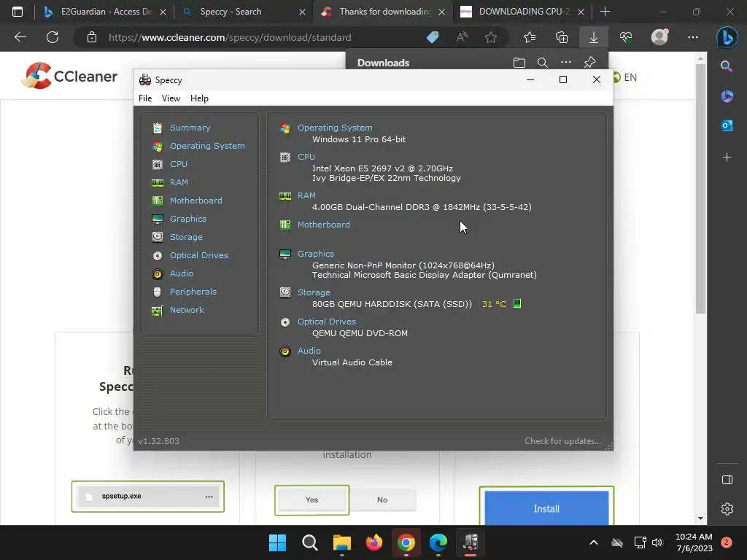Select the Motherboard icon in sidebar
The height and width of the screenshot is (560, 747).
(x=158, y=201)
